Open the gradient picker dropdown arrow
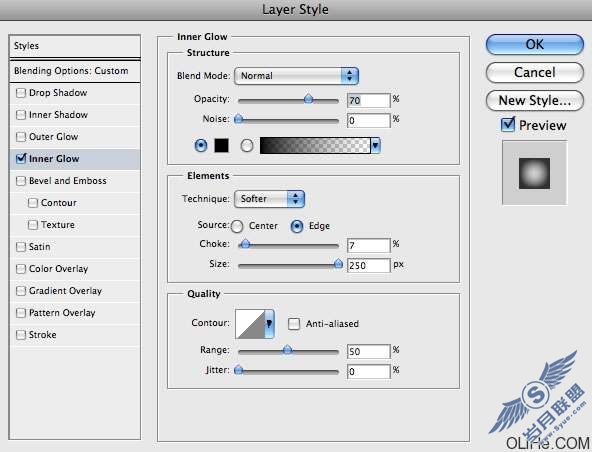Image resolution: width=592 pixels, height=452 pixels. coord(376,145)
